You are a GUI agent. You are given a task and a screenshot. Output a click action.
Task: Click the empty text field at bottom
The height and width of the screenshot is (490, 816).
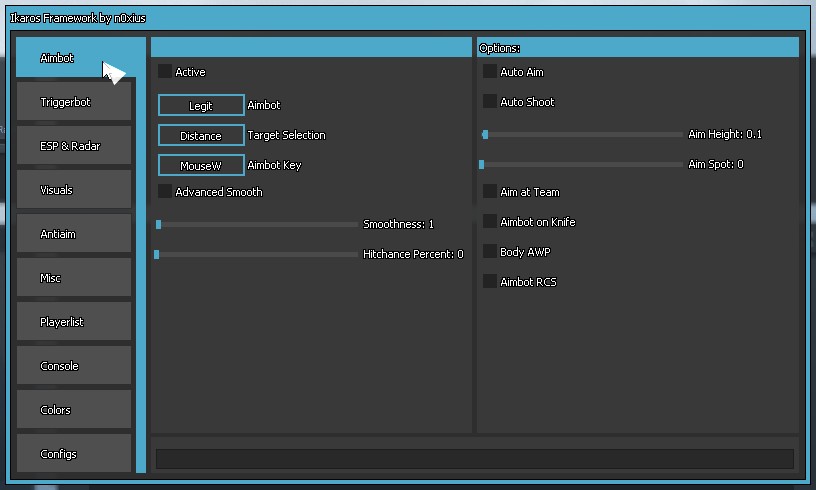475,459
